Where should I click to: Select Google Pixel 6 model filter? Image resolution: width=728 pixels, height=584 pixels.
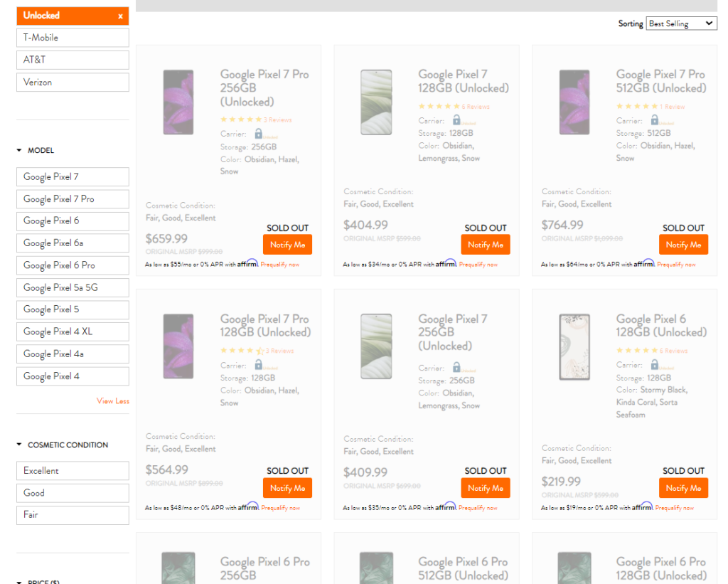click(x=73, y=221)
